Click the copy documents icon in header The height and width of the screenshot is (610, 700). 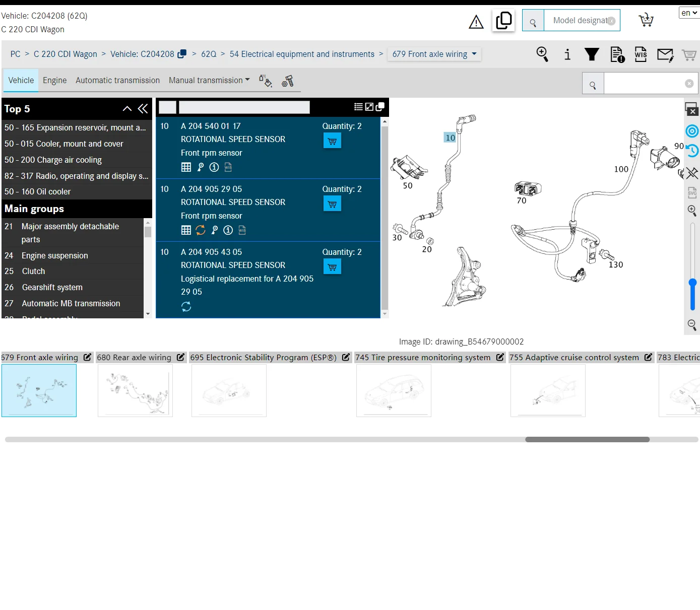pyautogui.click(x=503, y=21)
